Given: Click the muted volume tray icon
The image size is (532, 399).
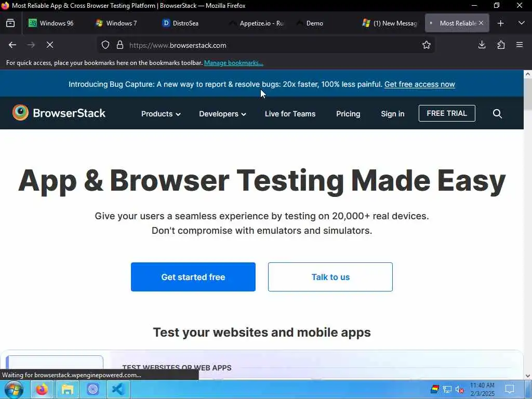Looking at the screenshot, I should pyautogui.click(x=459, y=390).
